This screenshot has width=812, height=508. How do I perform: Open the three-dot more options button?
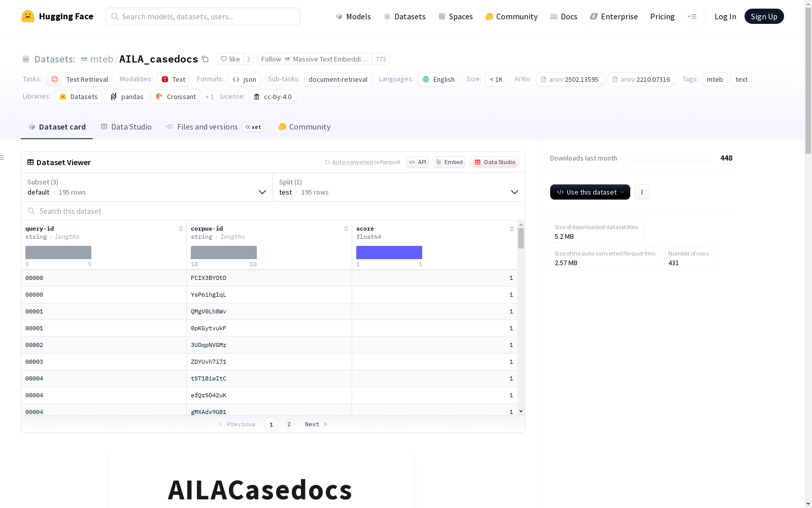pos(642,192)
